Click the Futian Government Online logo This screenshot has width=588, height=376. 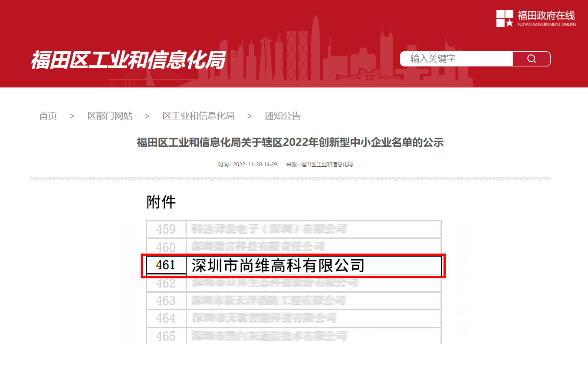[x=536, y=18]
